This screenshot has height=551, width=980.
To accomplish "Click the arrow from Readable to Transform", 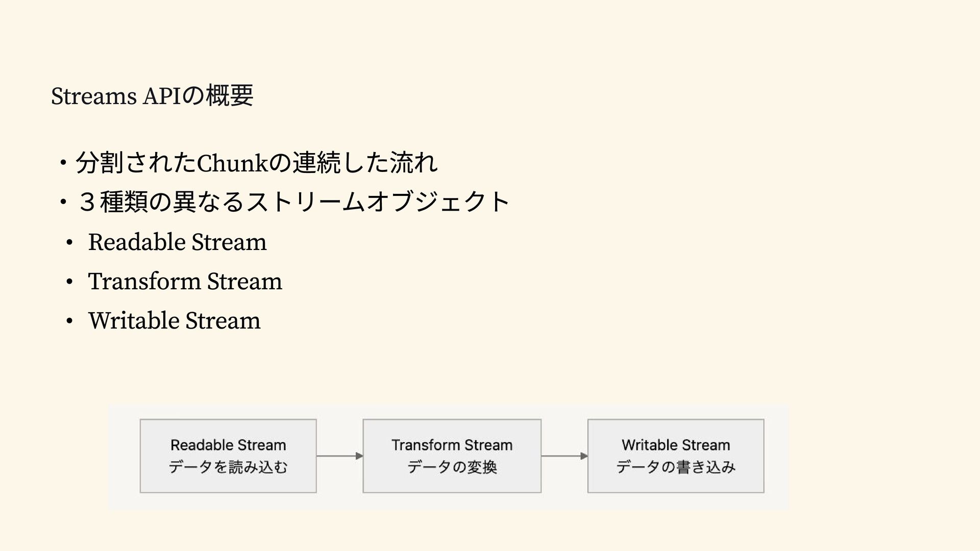I will (x=340, y=456).
